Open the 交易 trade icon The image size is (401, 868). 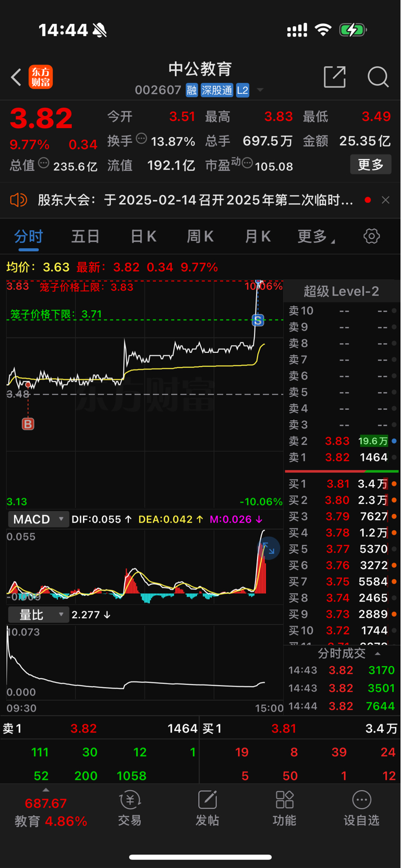tap(129, 809)
